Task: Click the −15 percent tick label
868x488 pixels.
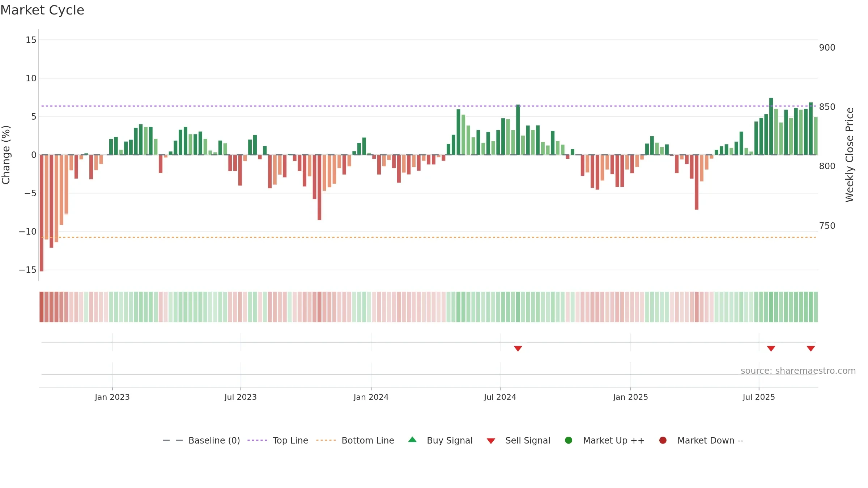Action: pyautogui.click(x=28, y=270)
